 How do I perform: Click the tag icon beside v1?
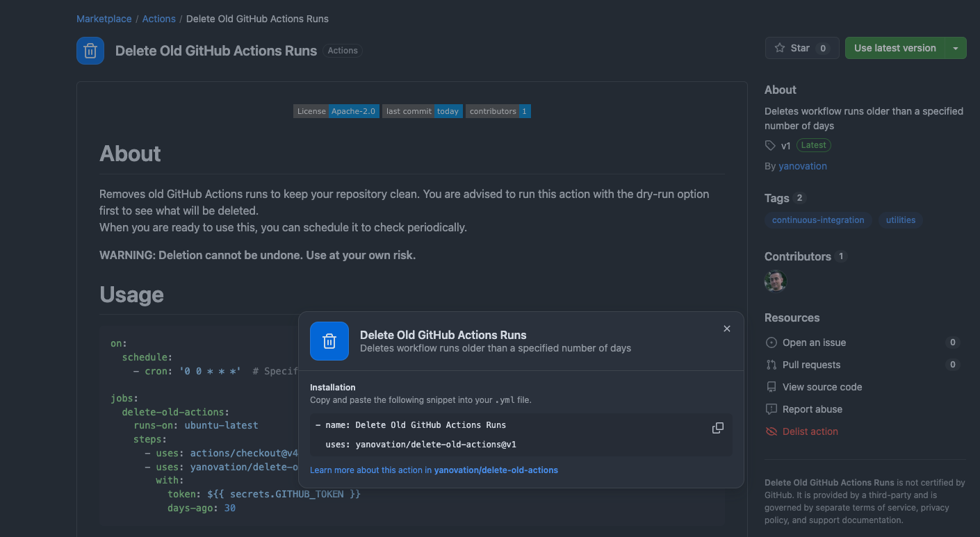click(x=769, y=145)
